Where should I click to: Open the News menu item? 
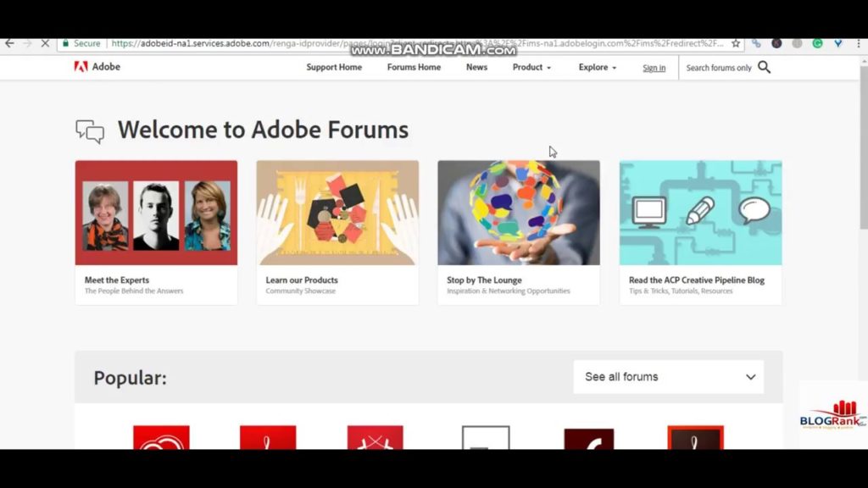click(476, 67)
